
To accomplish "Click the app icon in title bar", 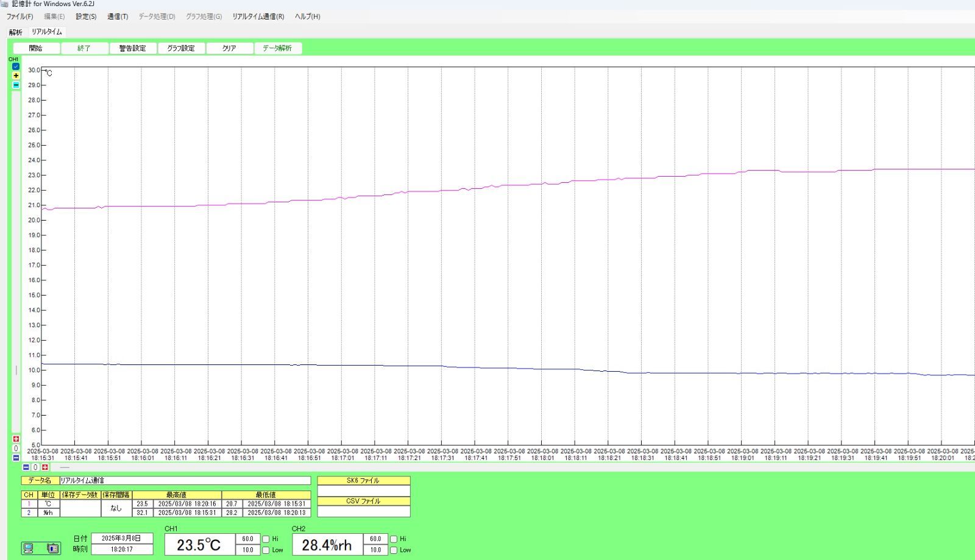I will (x=5, y=4).
